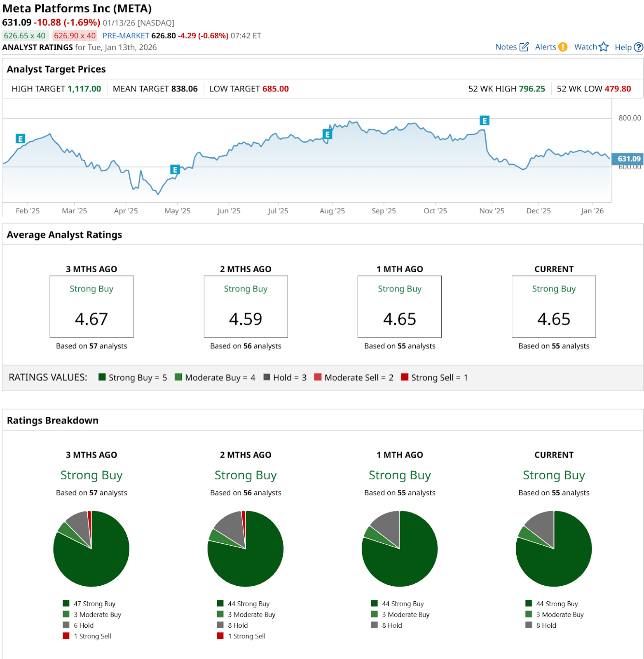Click the 3 MTHS AGO pie chart
Image resolution: width=644 pixels, height=659 pixels.
91,549
